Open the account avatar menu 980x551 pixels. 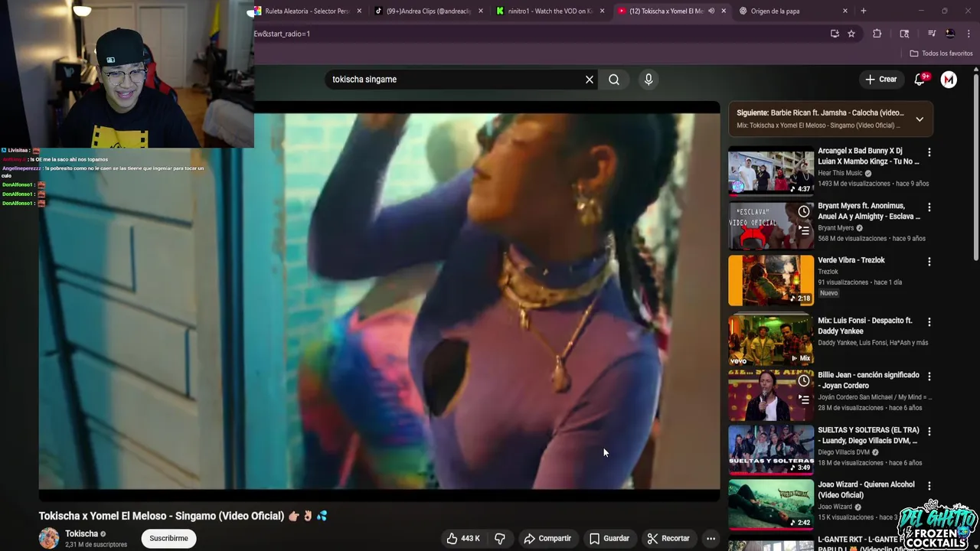[x=949, y=80]
